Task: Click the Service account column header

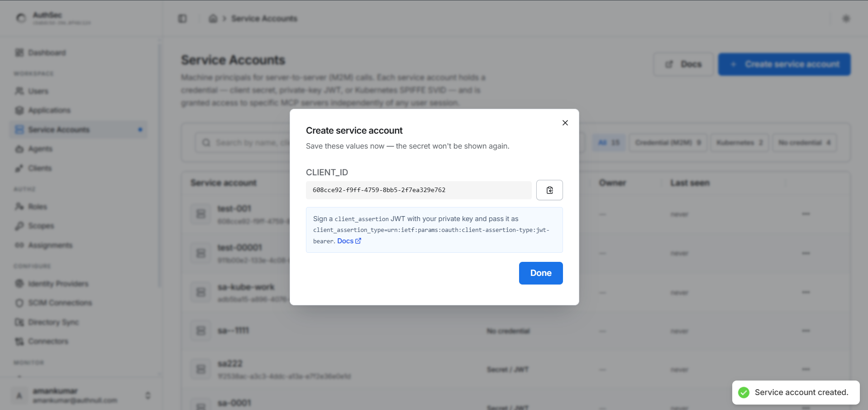Action: click(x=224, y=183)
